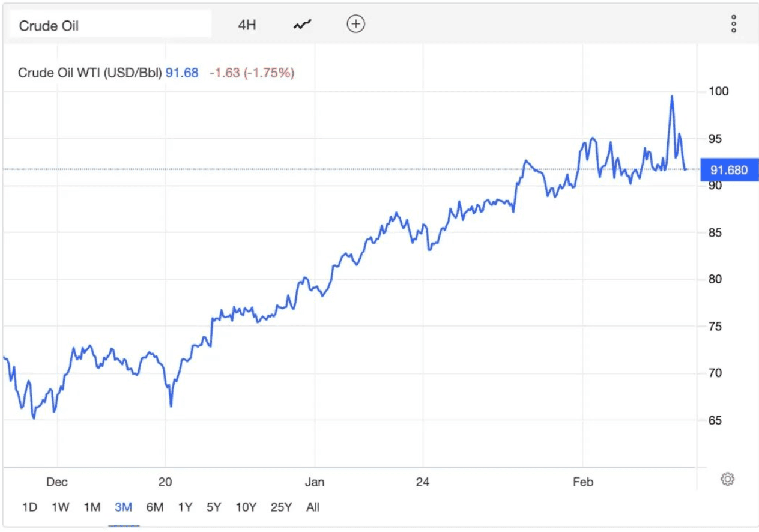Switch chart to 10Y range
The image size is (759, 532).
tap(246, 507)
